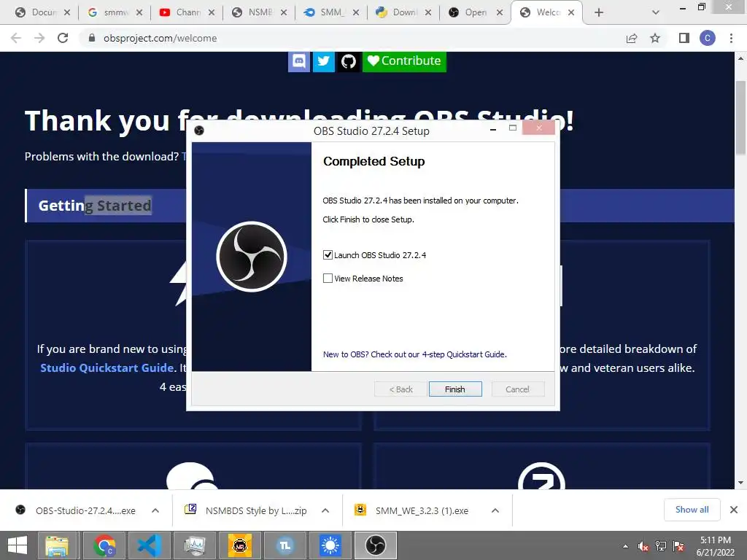Open the TL taskbar app icon
The width and height of the screenshot is (747, 560).
tap(285, 545)
